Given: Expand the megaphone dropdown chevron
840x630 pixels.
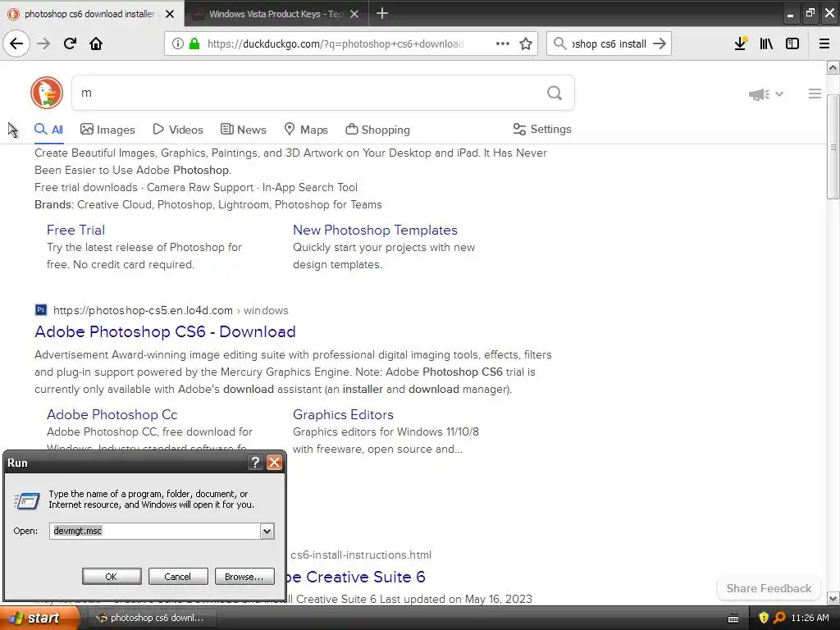Looking at the screenshot, I should pyautogui.click(x=779, y=94).
